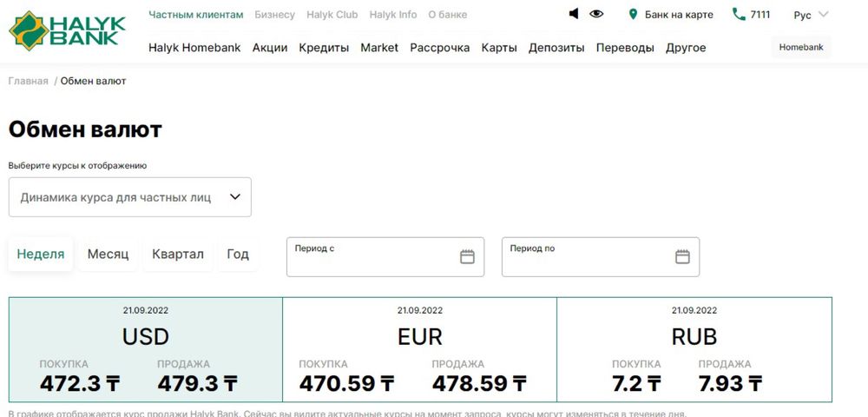The width and height of the screenshot is (868, 417).
Task: Toggle the eye accessibility icon
Action: point(596,14)
